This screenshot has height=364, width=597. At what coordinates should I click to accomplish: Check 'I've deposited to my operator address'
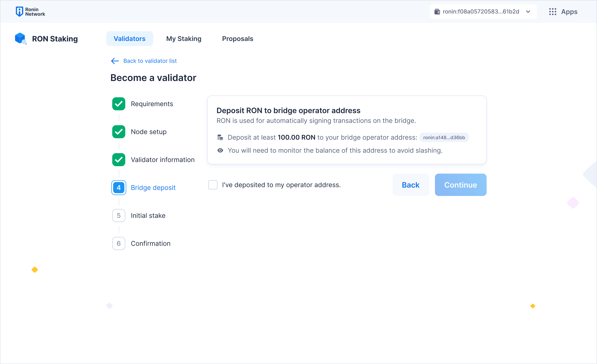[213, 185]
